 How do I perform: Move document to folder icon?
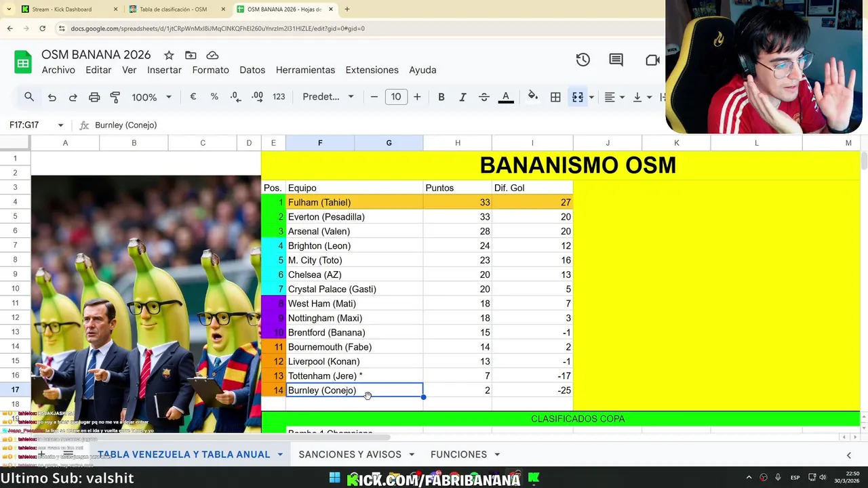pos(191,55)
